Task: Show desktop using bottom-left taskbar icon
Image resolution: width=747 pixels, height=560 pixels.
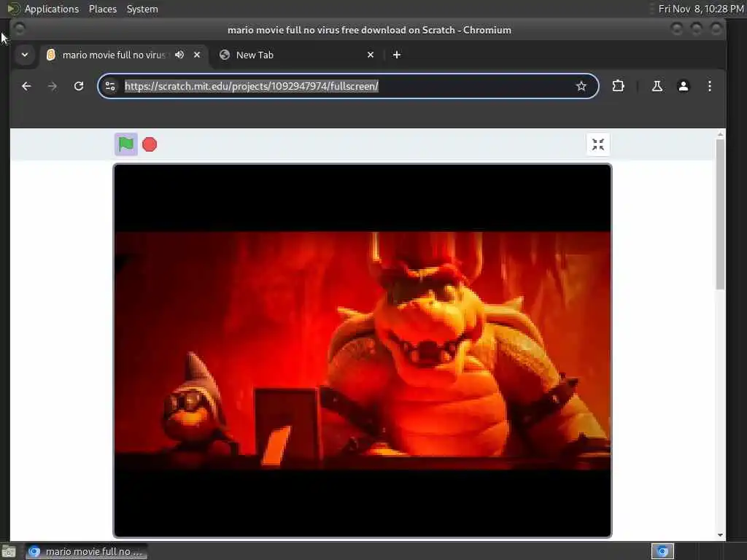Action: [9, 551]
